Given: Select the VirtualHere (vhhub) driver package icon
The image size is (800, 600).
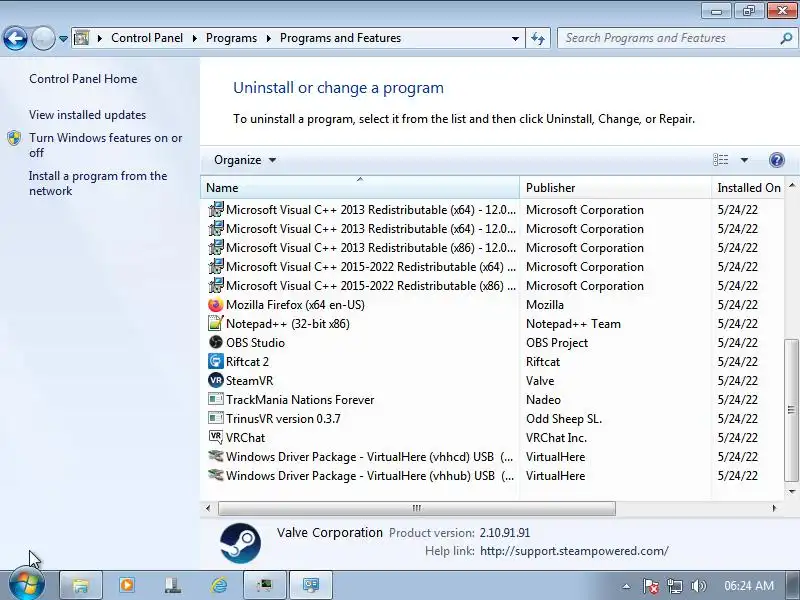Looking at the screenshot, I should pyautogui.click(x=216, y=476).
